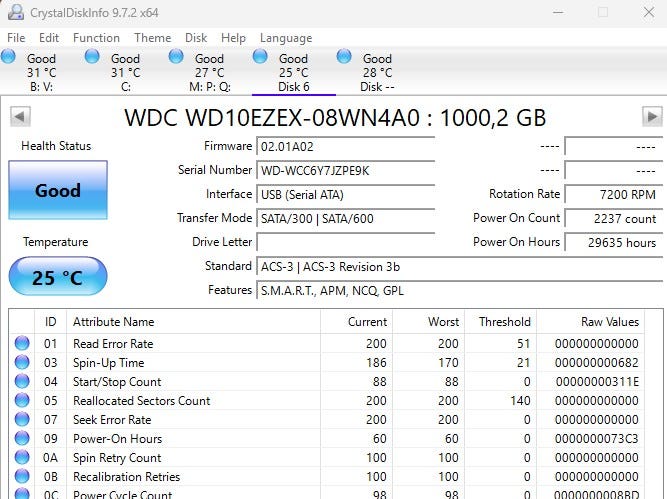Click status orb for Power-On Hours
The height and width of the screenshot is (499, 667).
tap(22, 438)
